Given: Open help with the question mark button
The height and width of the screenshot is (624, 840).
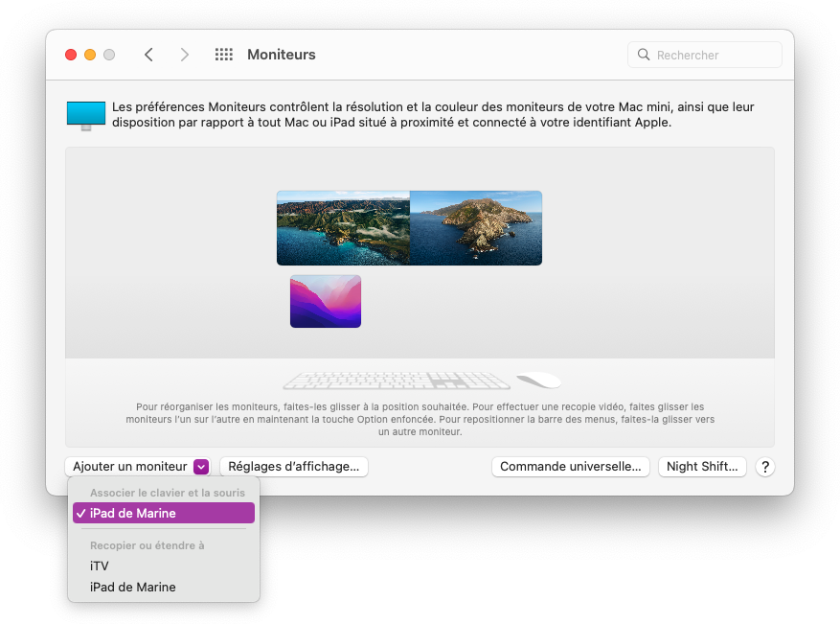Looking at the screenshot, I should 764,467.
